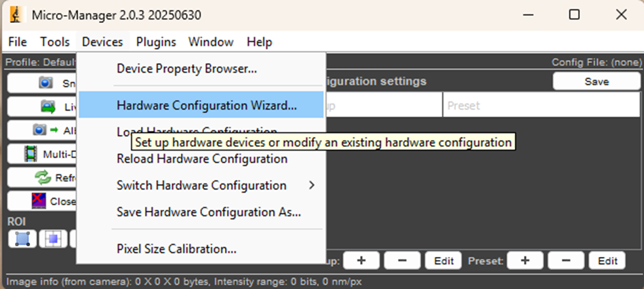Open the Tools menu
Image resolution: width=644 pixels, height=289 pixels.
tap(54, 42)
